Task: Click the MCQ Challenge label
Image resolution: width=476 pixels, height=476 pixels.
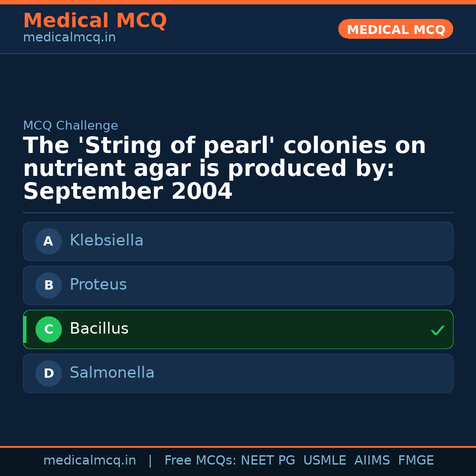Action: click(71, 126)
